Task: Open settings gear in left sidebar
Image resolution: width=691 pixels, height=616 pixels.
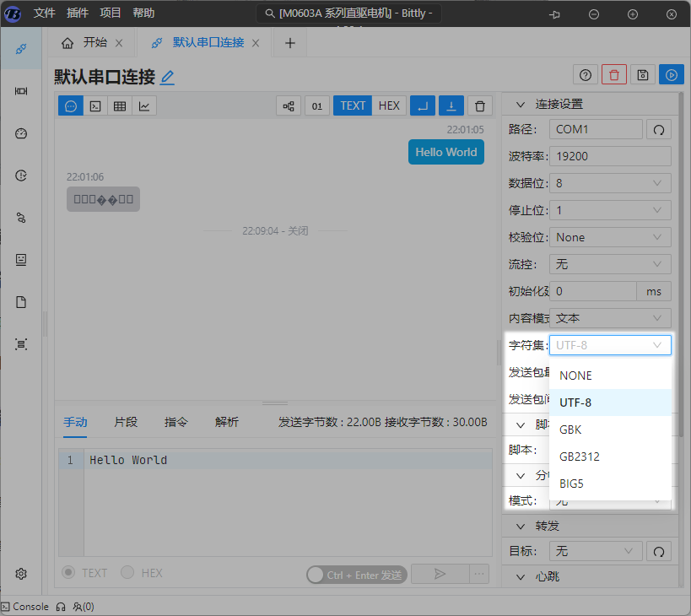Action: (x=22, y=573)
